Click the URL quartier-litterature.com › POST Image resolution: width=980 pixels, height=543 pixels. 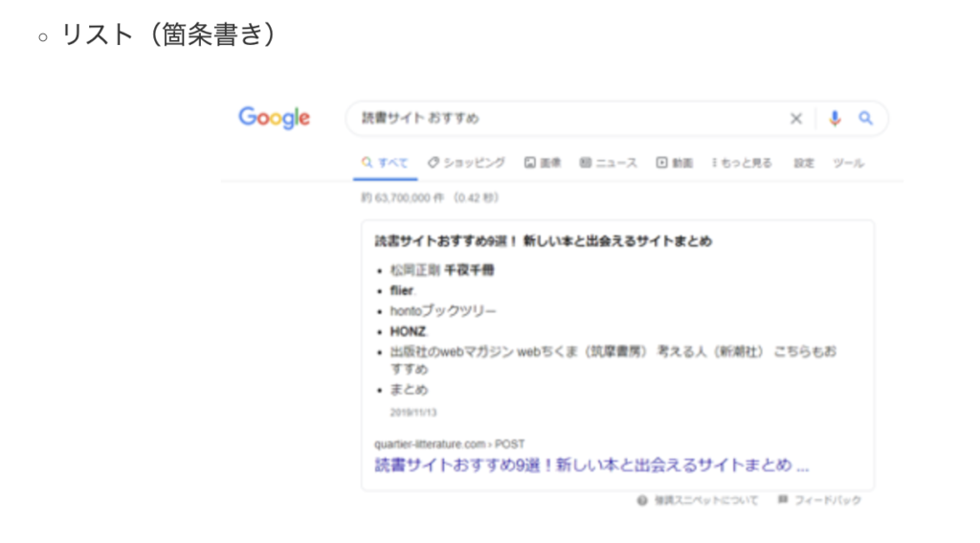pyautogui.click(x=450, y=444)
